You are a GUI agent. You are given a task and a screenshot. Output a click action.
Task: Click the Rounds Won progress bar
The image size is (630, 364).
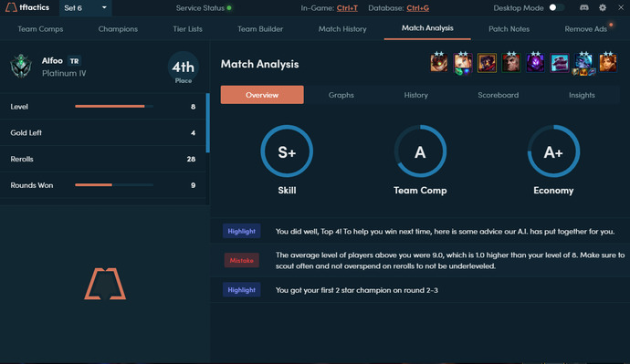pos(114,185)
